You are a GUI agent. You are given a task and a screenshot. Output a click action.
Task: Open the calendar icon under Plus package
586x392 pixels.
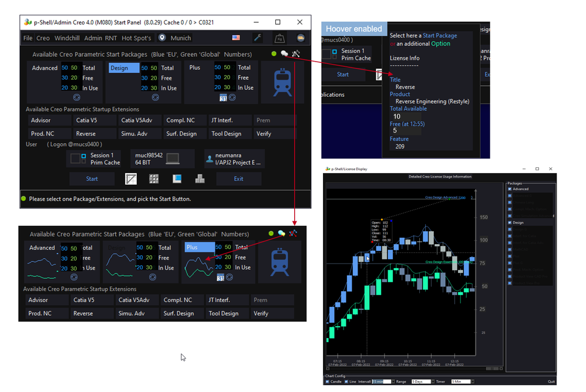223,98
